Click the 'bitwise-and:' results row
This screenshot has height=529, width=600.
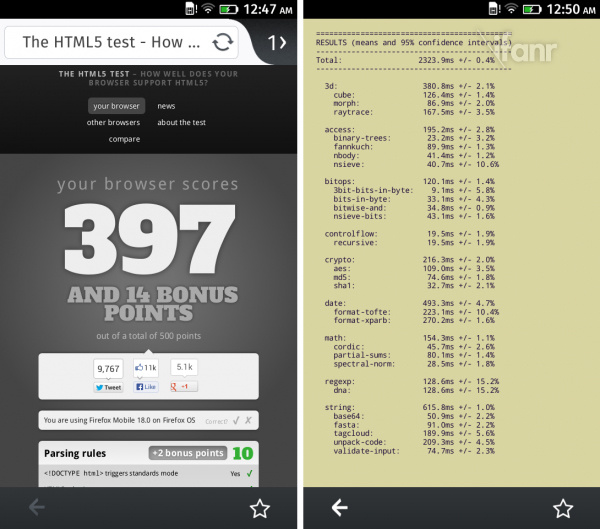pos(414,208)
